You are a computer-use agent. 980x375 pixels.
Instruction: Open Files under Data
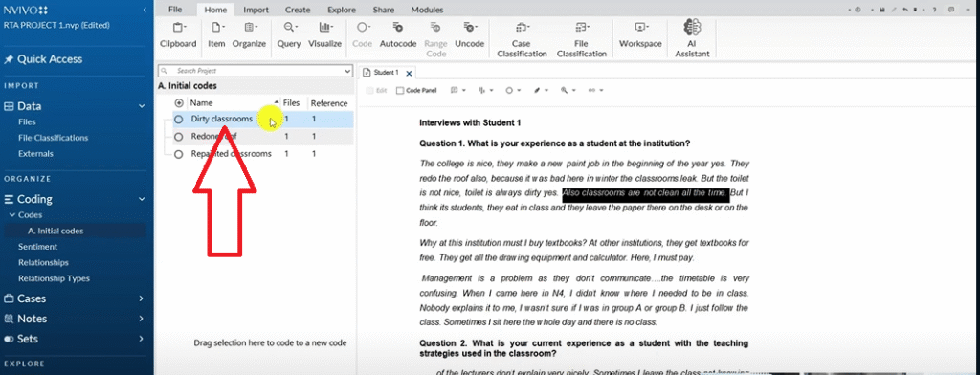(27, 121)
